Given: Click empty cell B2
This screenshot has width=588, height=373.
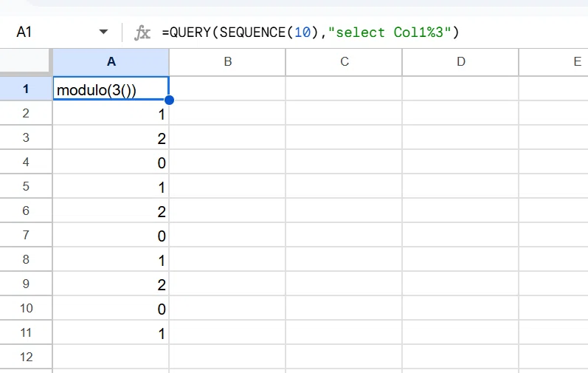Looking at the screenshot, I should 228,113.
